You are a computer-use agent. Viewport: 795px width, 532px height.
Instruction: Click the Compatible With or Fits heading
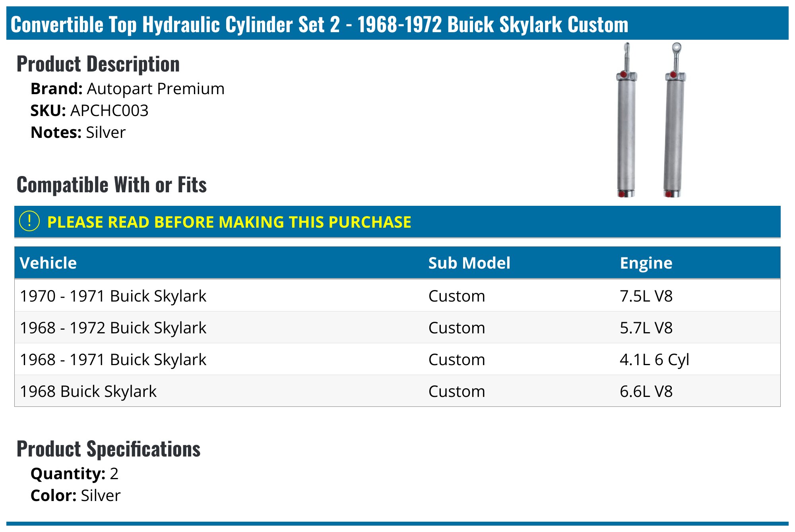point(112,185)
